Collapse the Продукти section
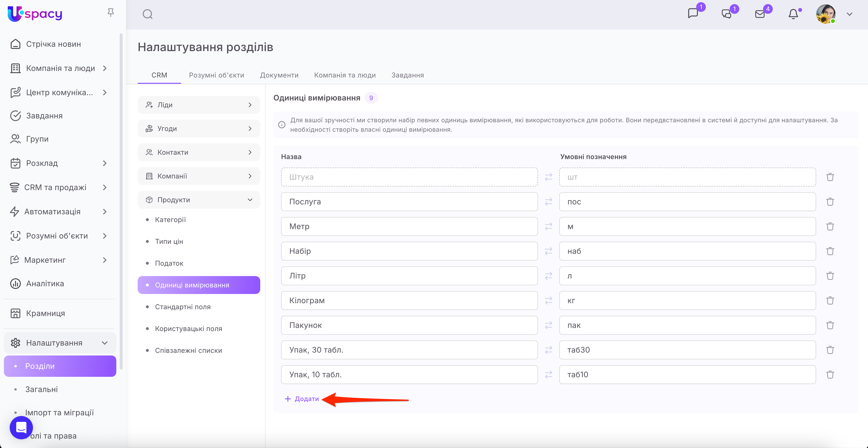Screen dimensions: 868x448 coord(199,200)
